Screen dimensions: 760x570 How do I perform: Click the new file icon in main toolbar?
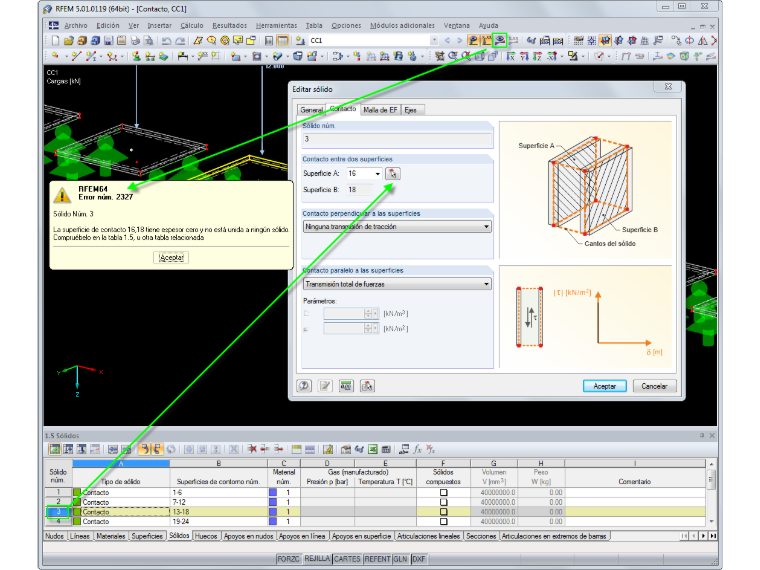[x=55, y=41]
